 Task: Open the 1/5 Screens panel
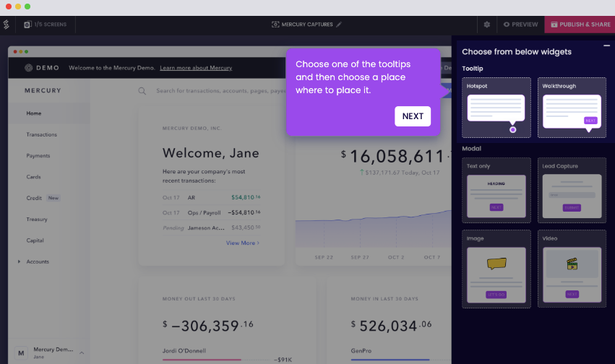click(45, 25)
